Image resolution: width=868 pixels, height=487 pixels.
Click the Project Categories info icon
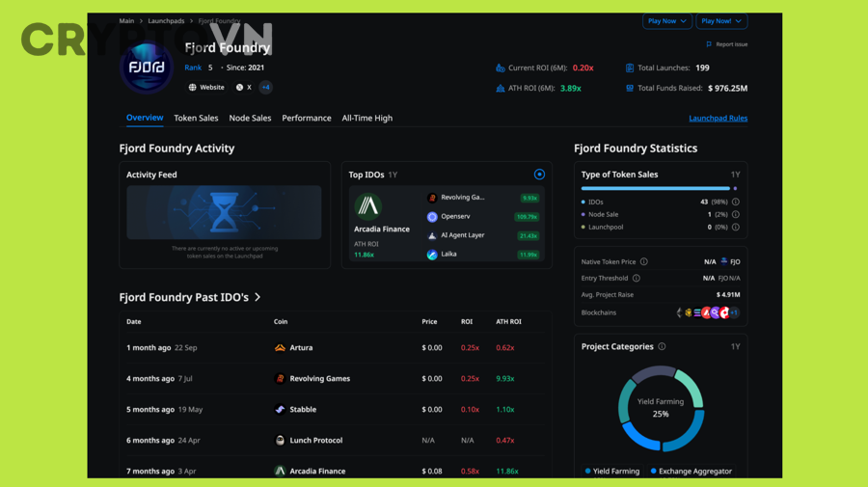click(x=662, y=346)
